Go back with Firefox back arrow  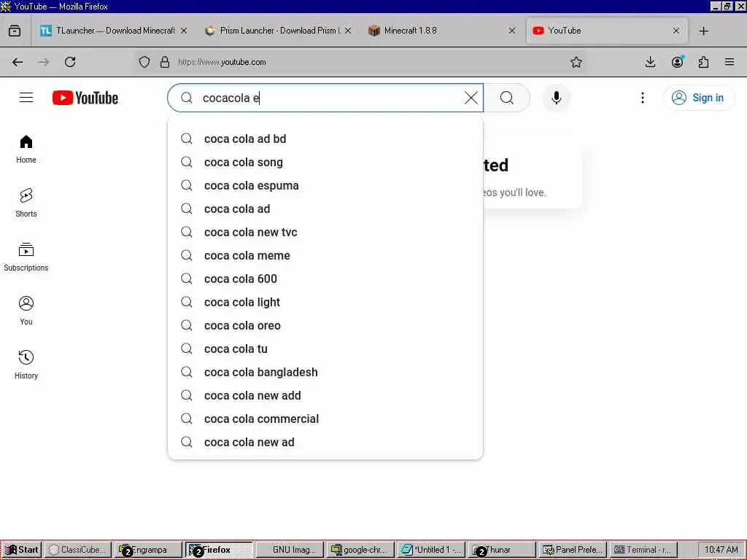18,62
